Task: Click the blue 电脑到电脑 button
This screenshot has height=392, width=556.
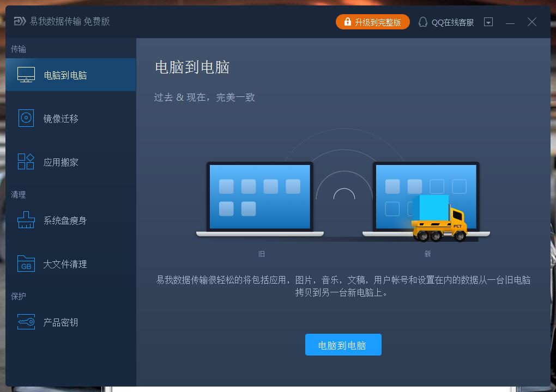Action: (x=343, y=345)
